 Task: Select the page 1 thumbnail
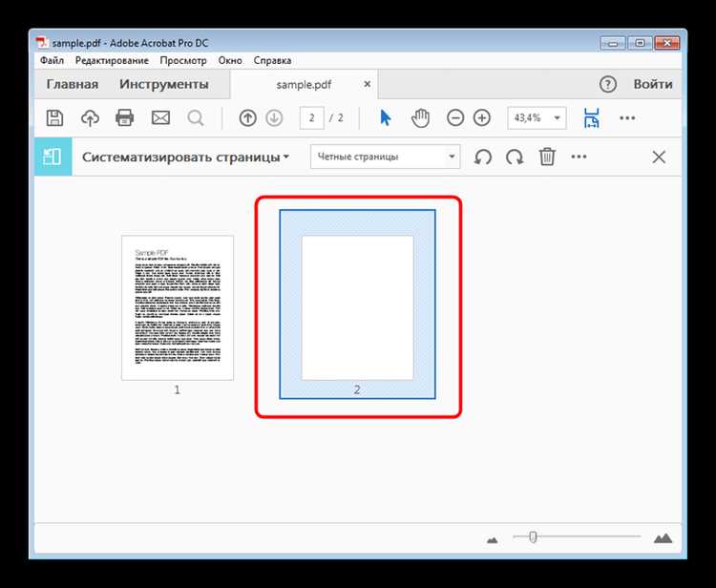(x=178, y=307)
